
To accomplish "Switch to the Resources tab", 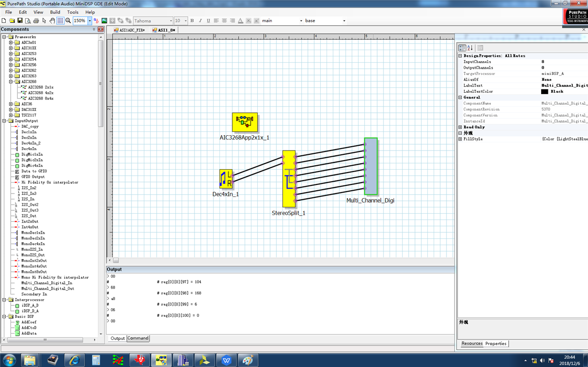I will pos(472,344).
